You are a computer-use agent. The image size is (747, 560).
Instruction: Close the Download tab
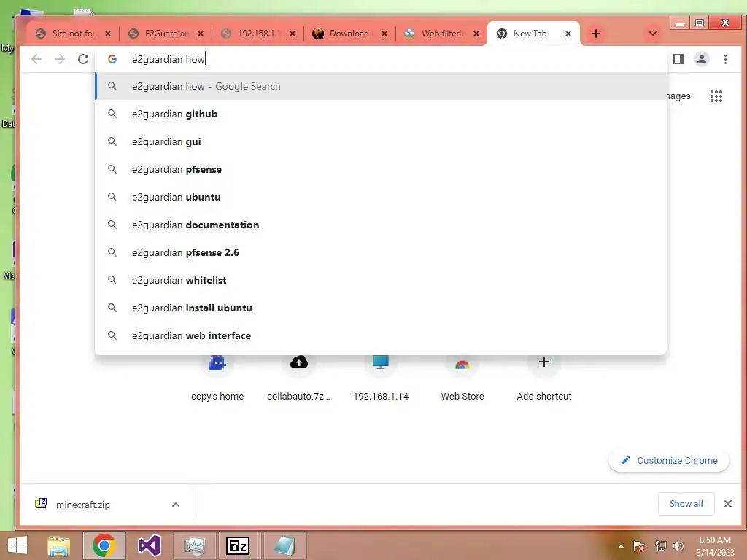pyautogui.click(x=384, y=34)
